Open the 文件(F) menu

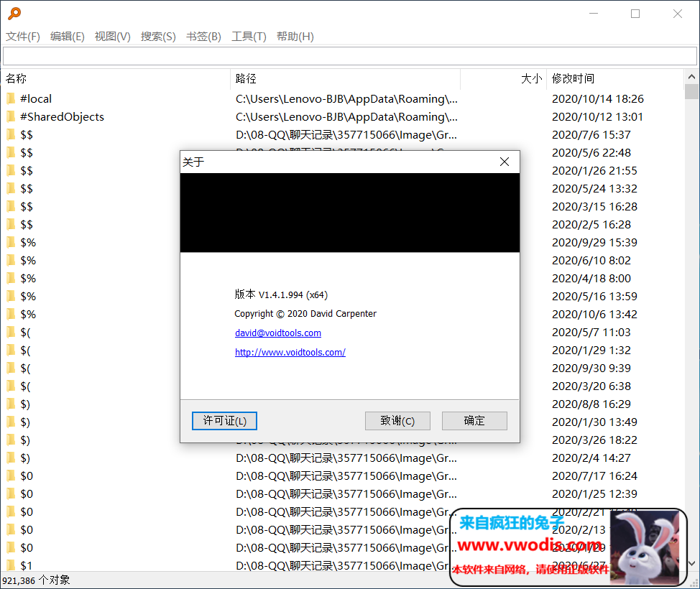[x=22, y=36]
